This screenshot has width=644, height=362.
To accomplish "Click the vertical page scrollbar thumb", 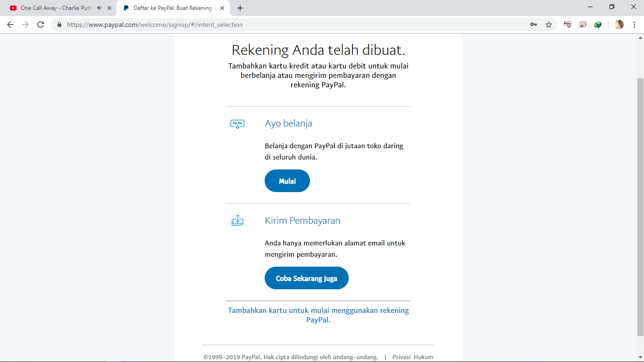I will (x=640, y=207).
